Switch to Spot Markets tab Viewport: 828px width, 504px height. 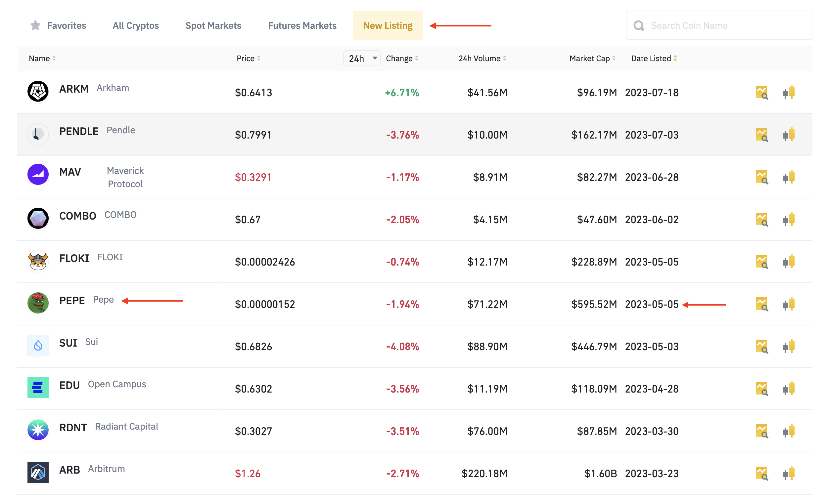coord(213,25)
